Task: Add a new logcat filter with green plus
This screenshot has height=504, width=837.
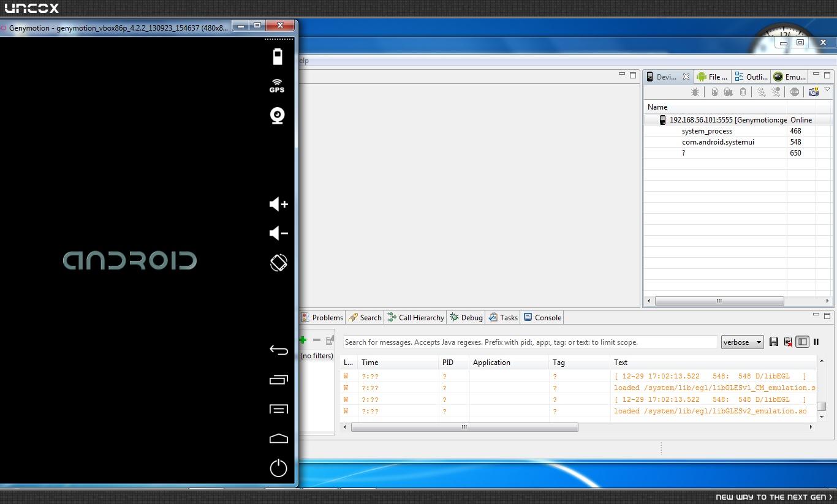Action: click(303, 340)
